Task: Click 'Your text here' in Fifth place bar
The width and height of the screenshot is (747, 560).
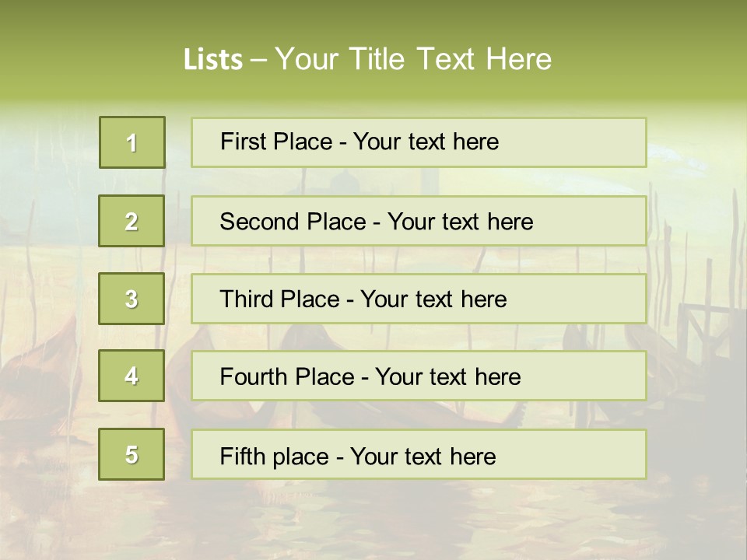Action: pos(423,457)
